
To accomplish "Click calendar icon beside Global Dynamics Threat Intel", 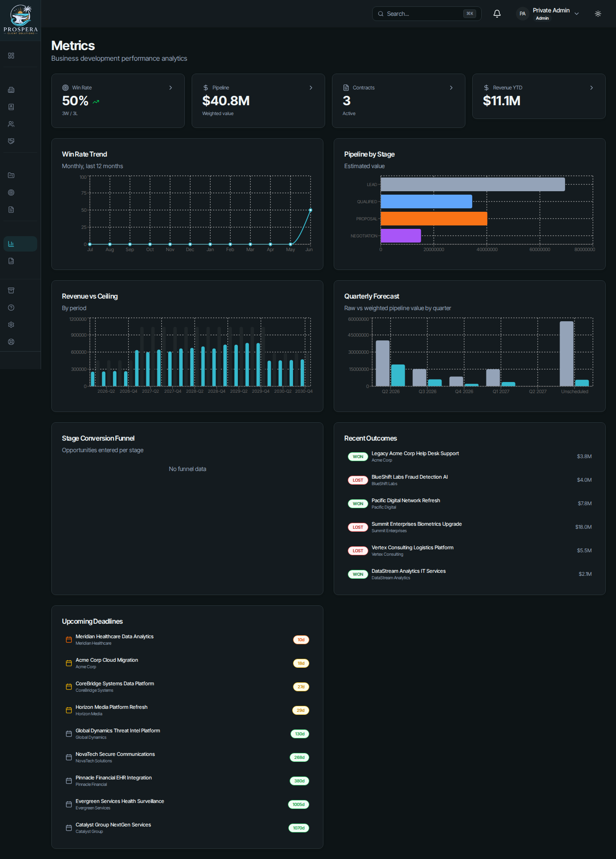I will (x=69, y=734).
